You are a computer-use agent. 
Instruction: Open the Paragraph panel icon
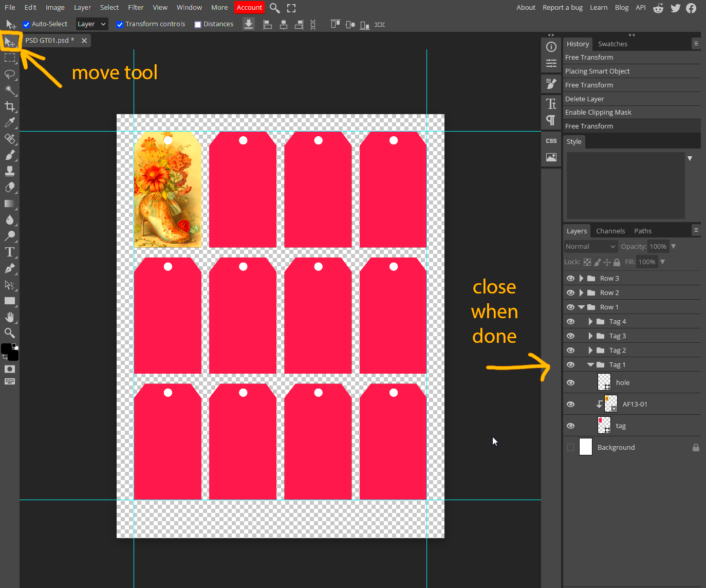[551, 120]
